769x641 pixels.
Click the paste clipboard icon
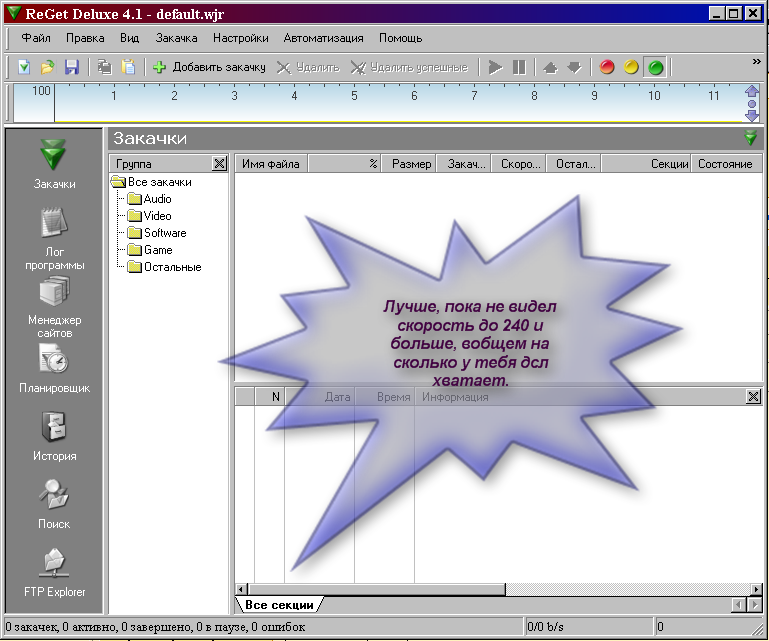[128, 67]
